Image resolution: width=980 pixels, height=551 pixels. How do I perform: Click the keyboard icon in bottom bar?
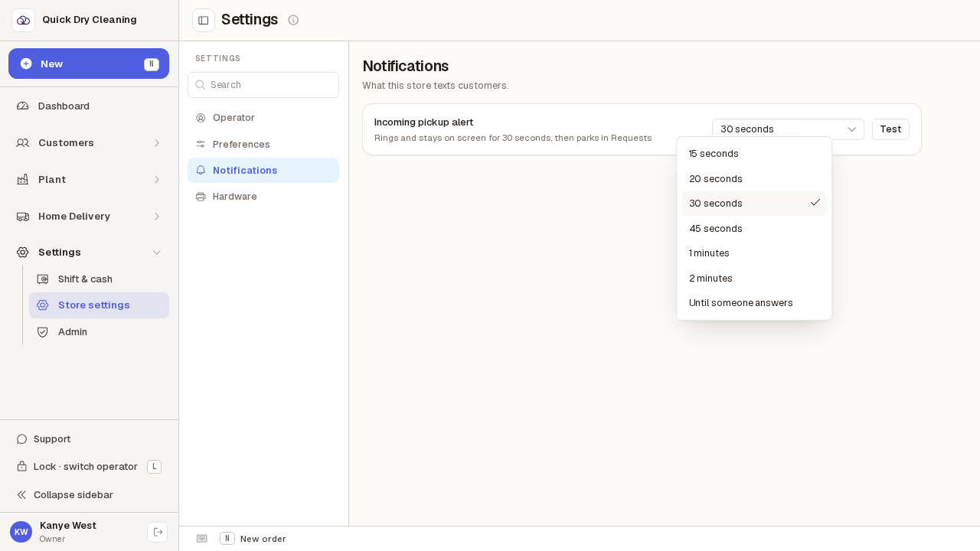[202, 539]
